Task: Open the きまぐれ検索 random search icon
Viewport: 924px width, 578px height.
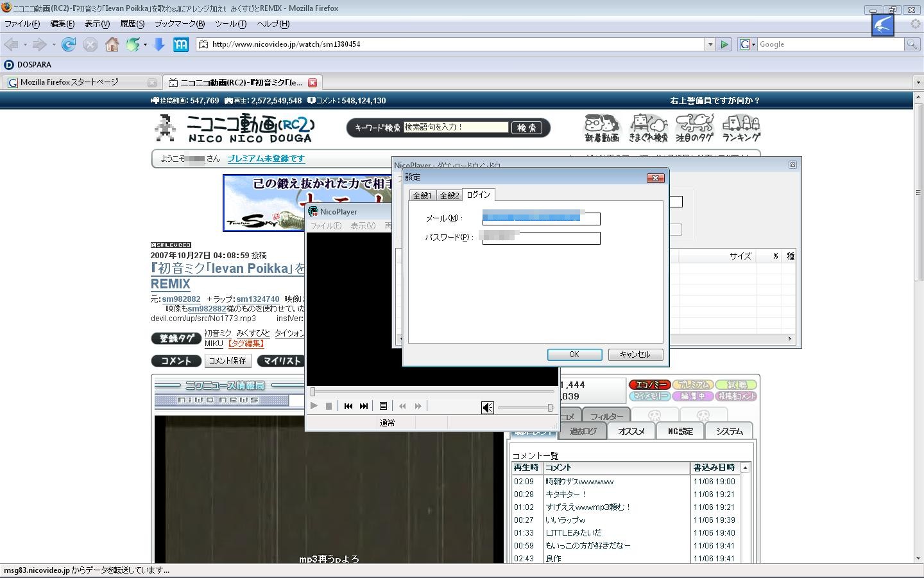Action: point(648,128)
